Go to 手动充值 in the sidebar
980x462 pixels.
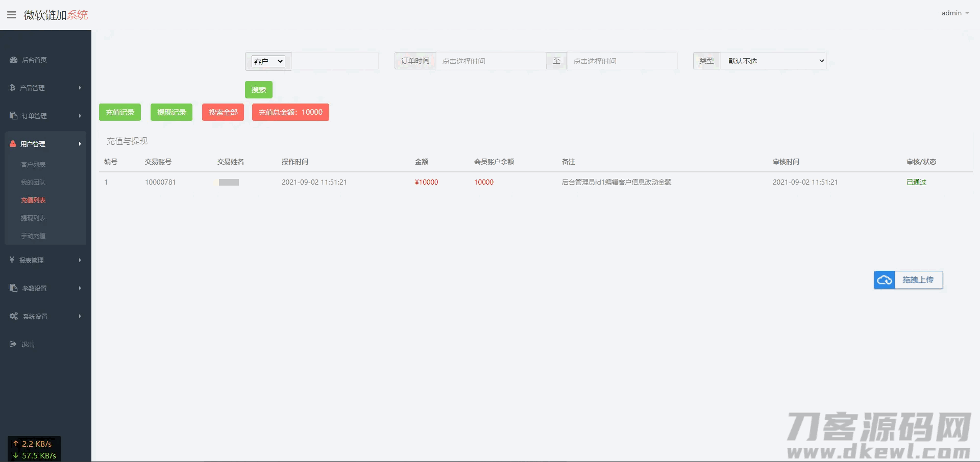pyautogui.click(x=33, y=236)
